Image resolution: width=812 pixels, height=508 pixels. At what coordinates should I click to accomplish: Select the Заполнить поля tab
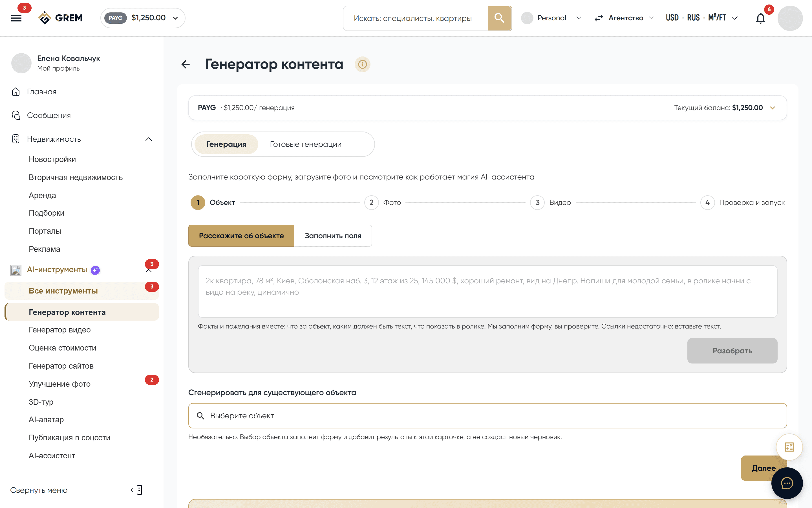pos(333,236)
